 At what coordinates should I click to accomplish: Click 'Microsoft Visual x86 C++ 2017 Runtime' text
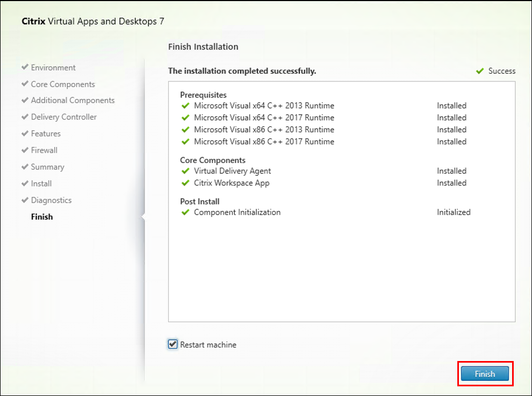[x=264, y=142]
